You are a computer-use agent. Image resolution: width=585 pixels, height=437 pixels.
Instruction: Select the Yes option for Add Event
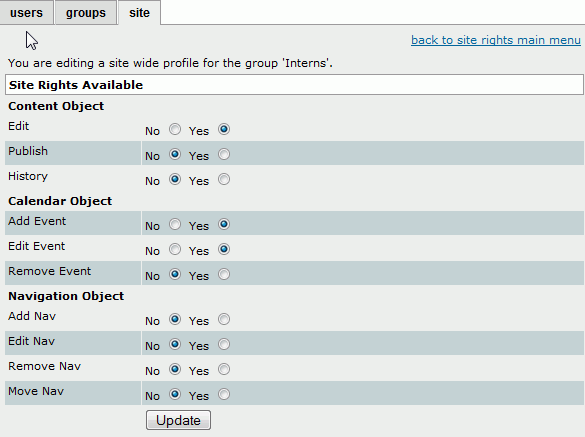(x=224, y=224)
